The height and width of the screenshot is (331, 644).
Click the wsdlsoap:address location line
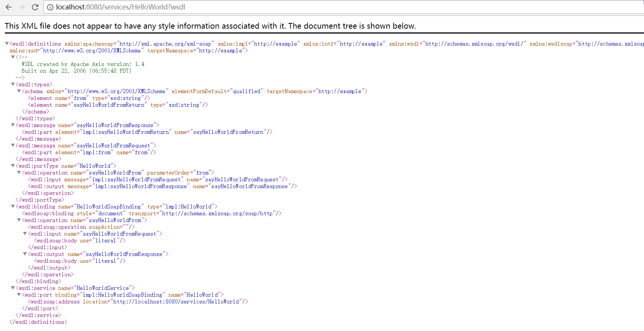(138, 302)
